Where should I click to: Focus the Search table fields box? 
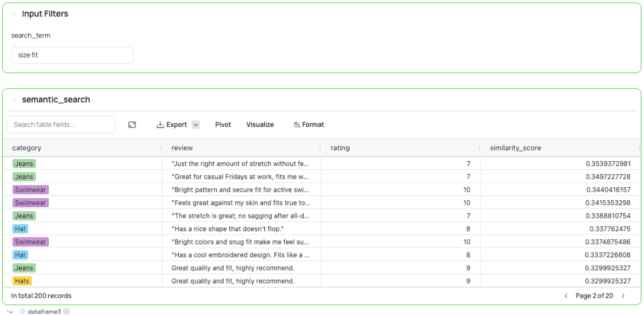coord(61,125)
